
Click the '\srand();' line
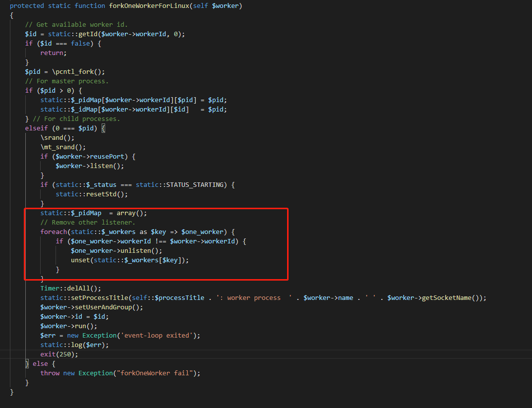pos(57,138)
